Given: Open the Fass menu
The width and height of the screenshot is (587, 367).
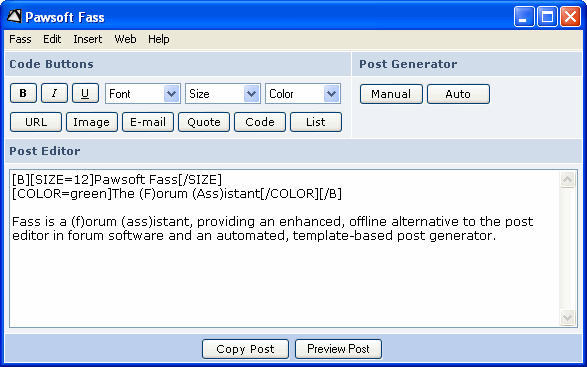Looking at the screenshot, I should tap(20, 39).
